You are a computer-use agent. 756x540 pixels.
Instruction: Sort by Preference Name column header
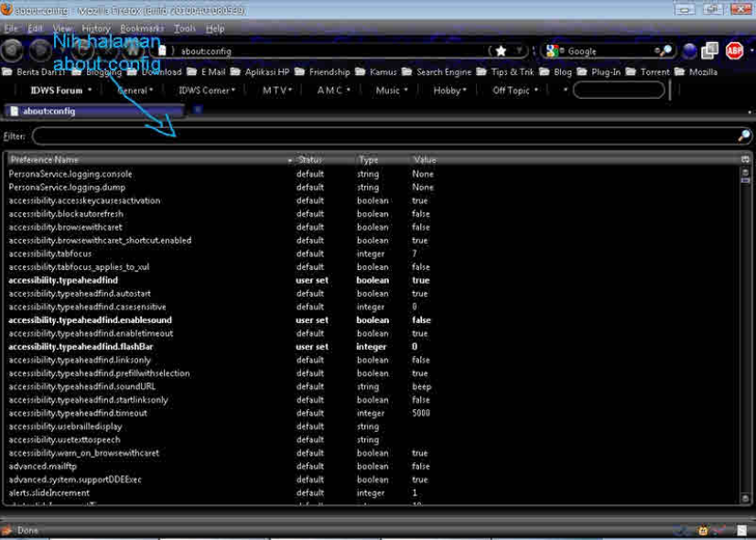point(149,159)
